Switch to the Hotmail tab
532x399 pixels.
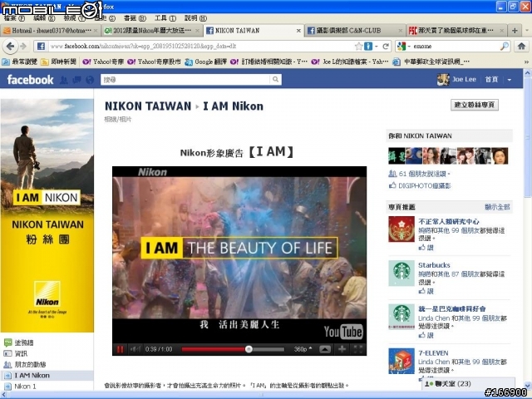tap(51, 31)
